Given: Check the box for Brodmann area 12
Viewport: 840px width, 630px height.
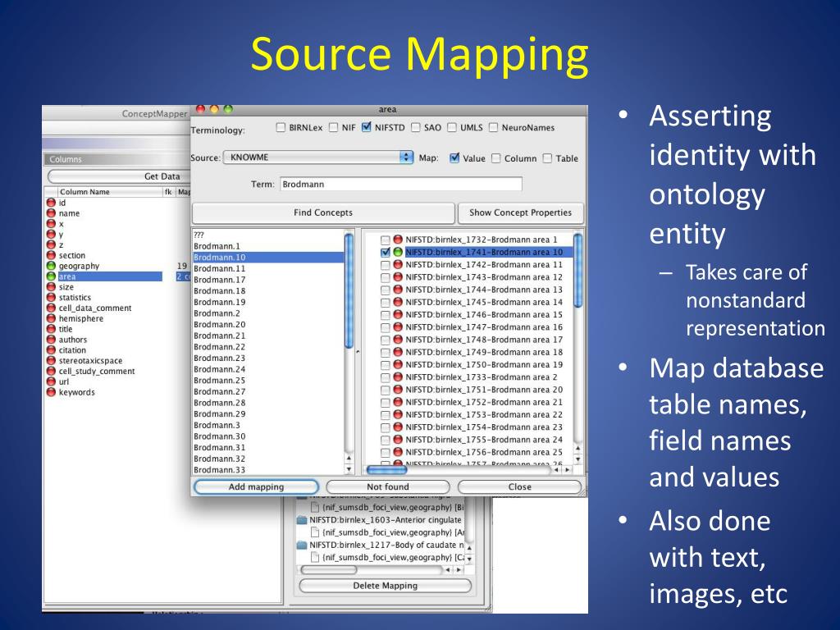Looking at the screenshot, I should 385,277.
